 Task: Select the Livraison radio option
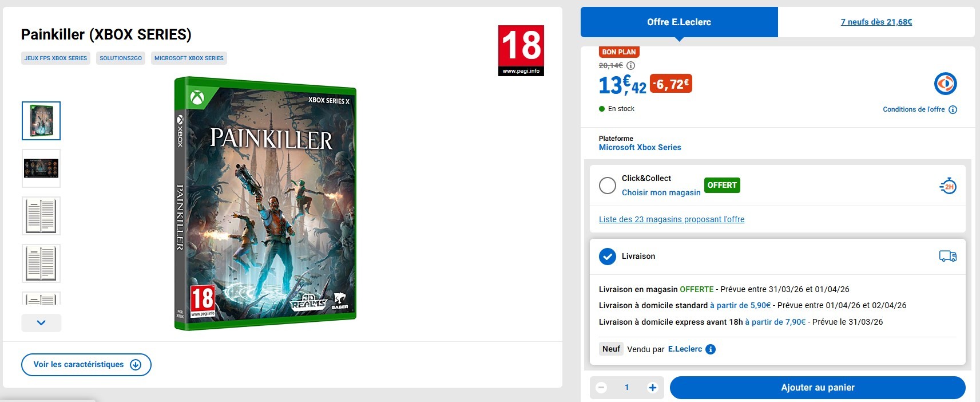[x=608, y=257]
